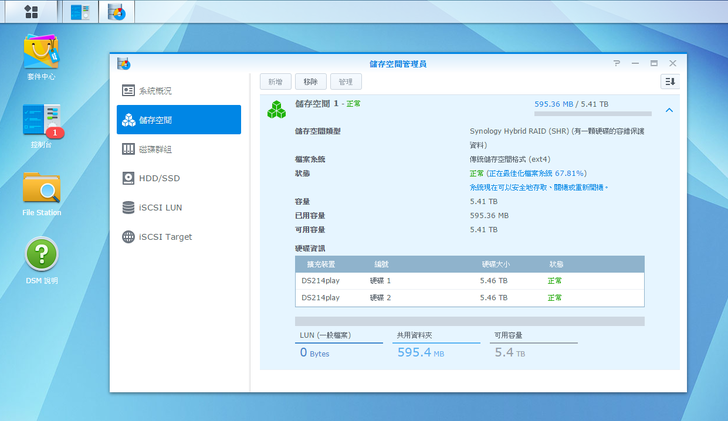Go to 磁碟群組 disk group section
Viewport: 728px width, 421px height.
[x=178, y=149]
